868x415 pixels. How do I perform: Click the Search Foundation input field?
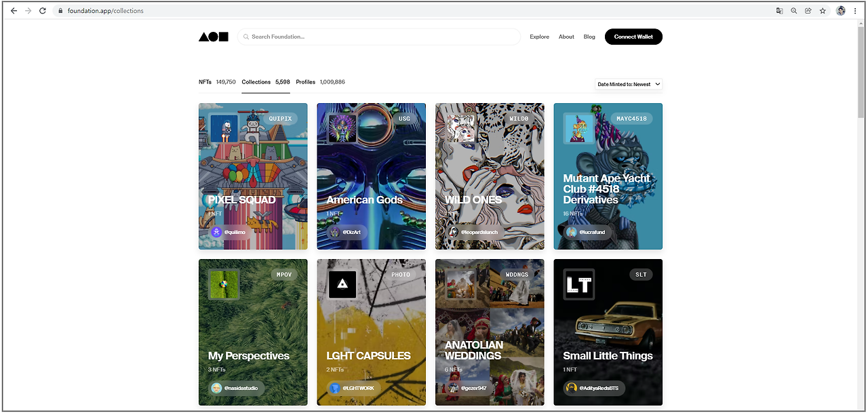pos(379,37)
